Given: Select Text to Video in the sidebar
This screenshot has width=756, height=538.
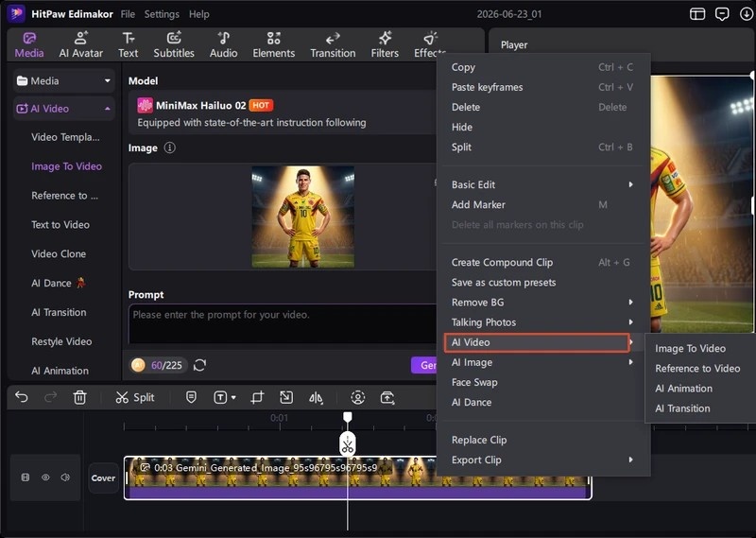Looking at the screenshot, I should [x=60, y=224].
